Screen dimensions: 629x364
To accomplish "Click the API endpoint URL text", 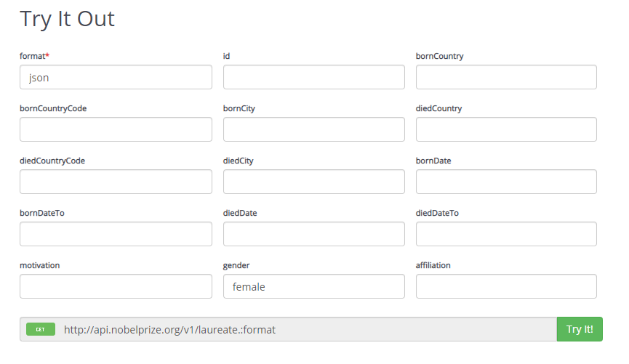I will click(169, 330).
